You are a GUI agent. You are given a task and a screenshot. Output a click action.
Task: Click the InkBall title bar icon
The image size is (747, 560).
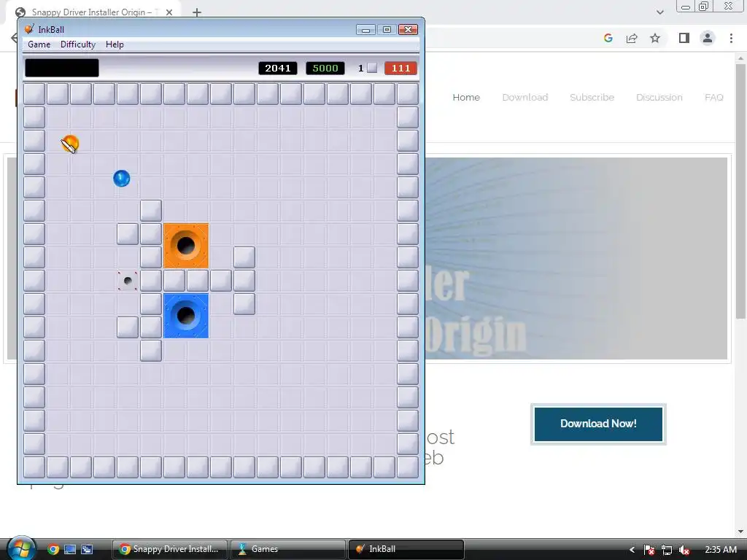coord(29,29)
